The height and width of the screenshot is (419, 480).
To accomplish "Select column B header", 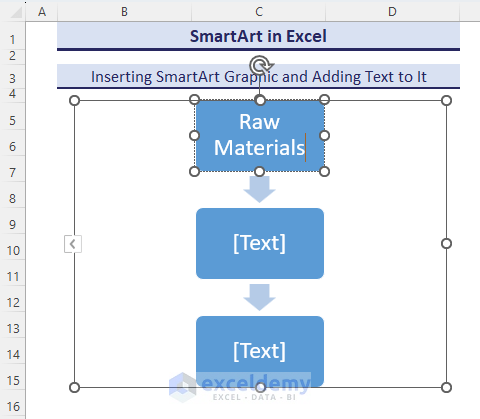I will click(x=124, y=12).
